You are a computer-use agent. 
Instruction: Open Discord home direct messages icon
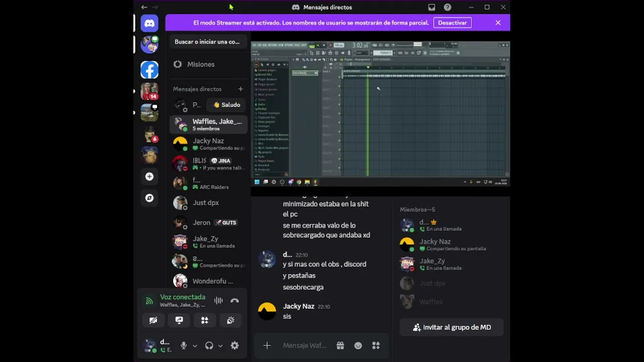coord(149,23)
